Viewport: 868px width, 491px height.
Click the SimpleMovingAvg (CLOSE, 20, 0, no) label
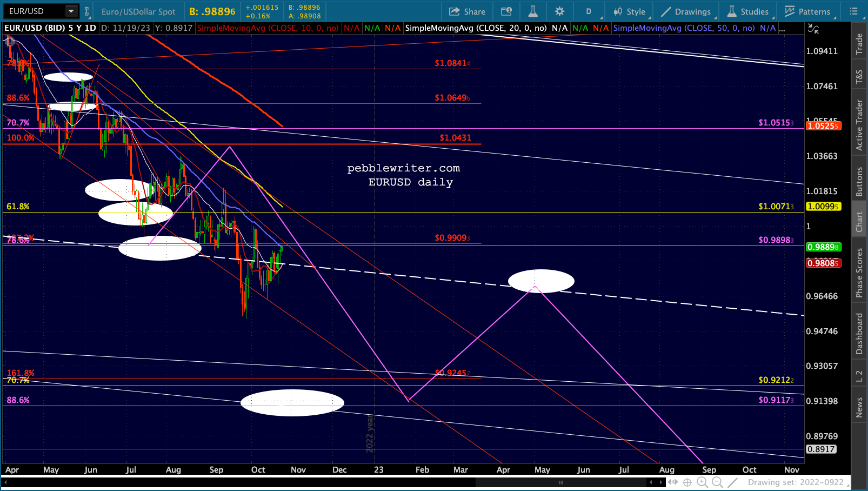[x=476, y=28]
